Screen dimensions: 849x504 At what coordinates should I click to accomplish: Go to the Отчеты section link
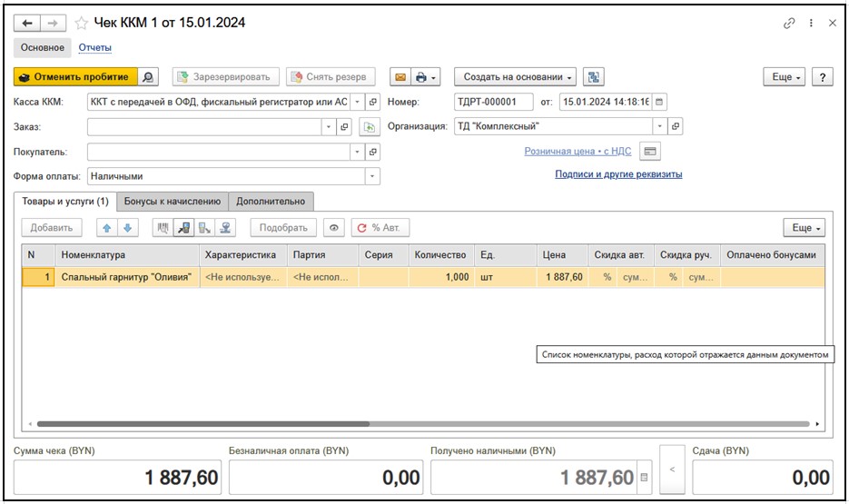click(x=94, y=47)
